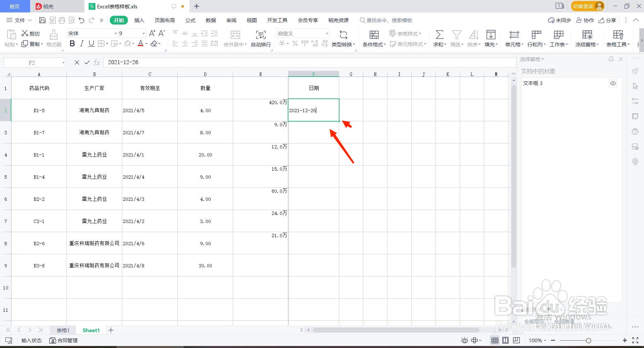This screenshot has height=348, width=644.
Task: Click the Fill (填充) icon
Action: point(491,35)
